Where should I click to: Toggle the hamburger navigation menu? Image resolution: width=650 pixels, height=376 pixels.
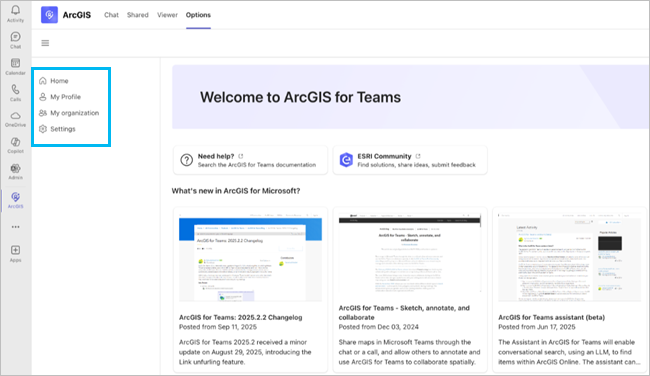point(45,43)
